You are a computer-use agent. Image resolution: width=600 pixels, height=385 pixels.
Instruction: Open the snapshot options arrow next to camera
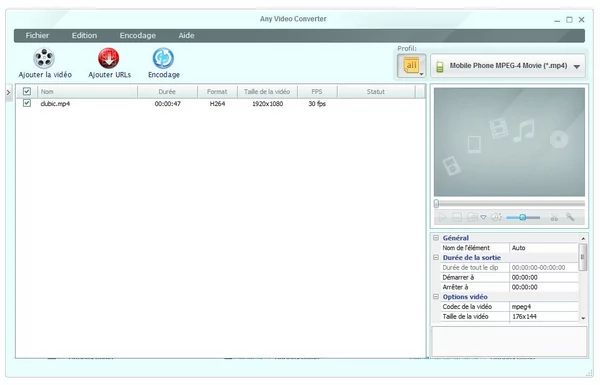click(483, 217)
